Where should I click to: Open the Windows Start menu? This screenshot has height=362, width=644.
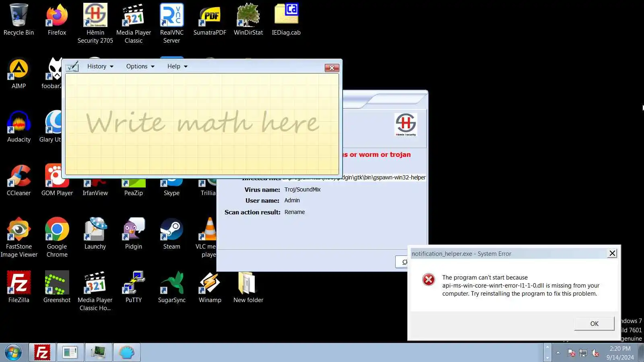[13, 353]
